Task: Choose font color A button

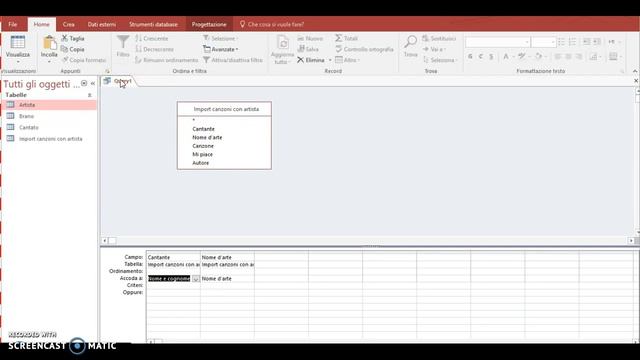Action: (x=506, y=56)
